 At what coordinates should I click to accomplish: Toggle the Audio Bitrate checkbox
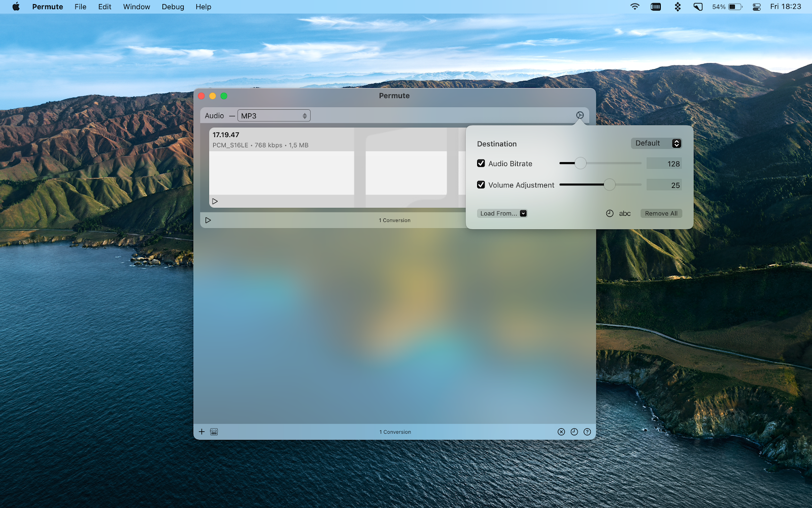(481, 164)
